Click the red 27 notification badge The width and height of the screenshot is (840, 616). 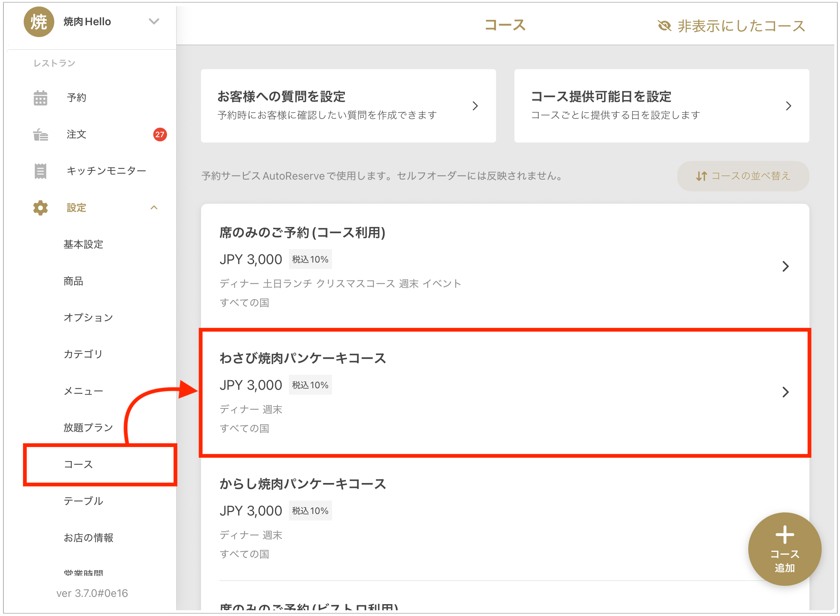coord(160,135)
